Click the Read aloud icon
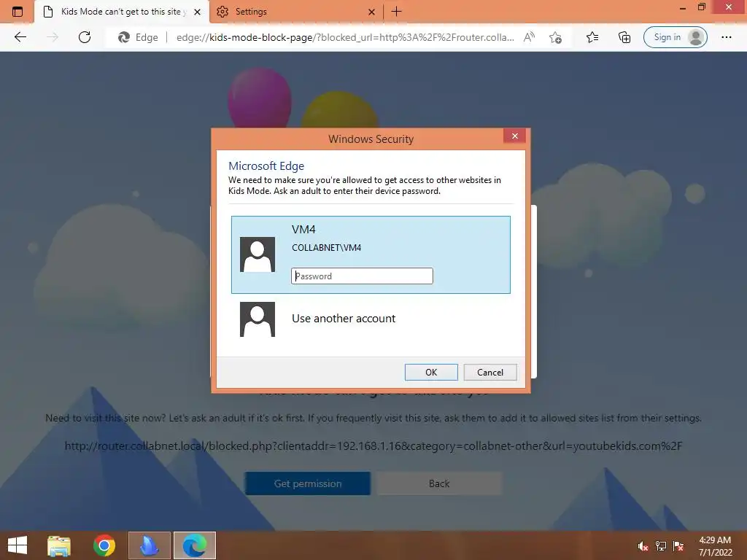 tap(529, 37)
